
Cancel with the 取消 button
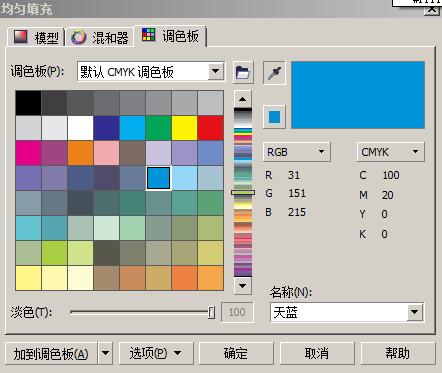[317, 353]
